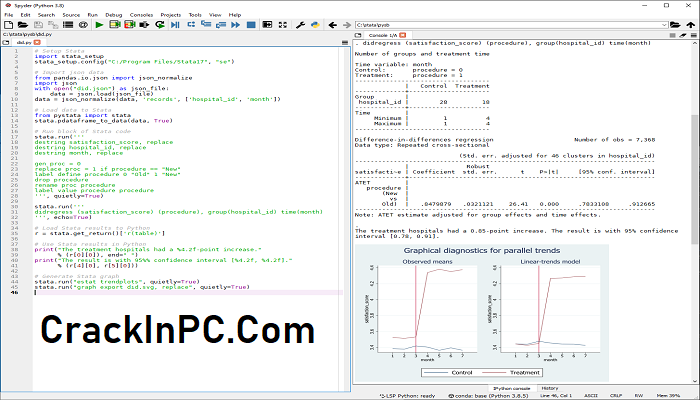Screen dimensions: 700x400
Task: Open the Debug menu
Action: pyautogui.click(x=114, y=15)
